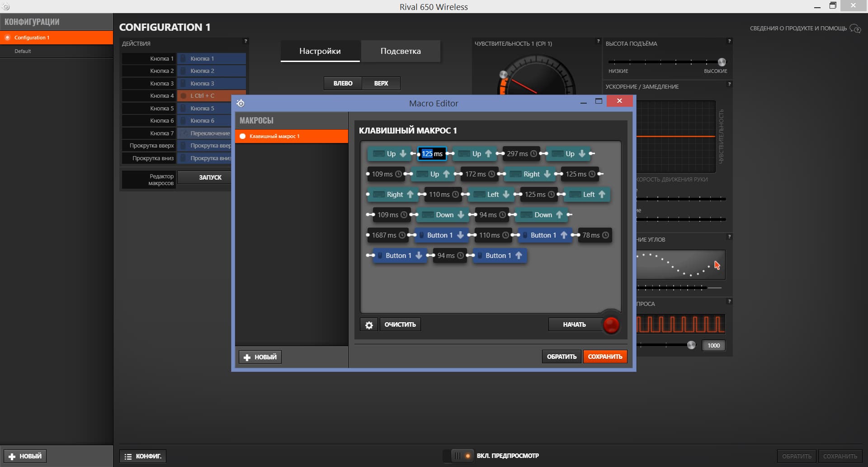Open Кнопка 3 action assignment
The image size is (868, 467).
(x=212, y=84)
